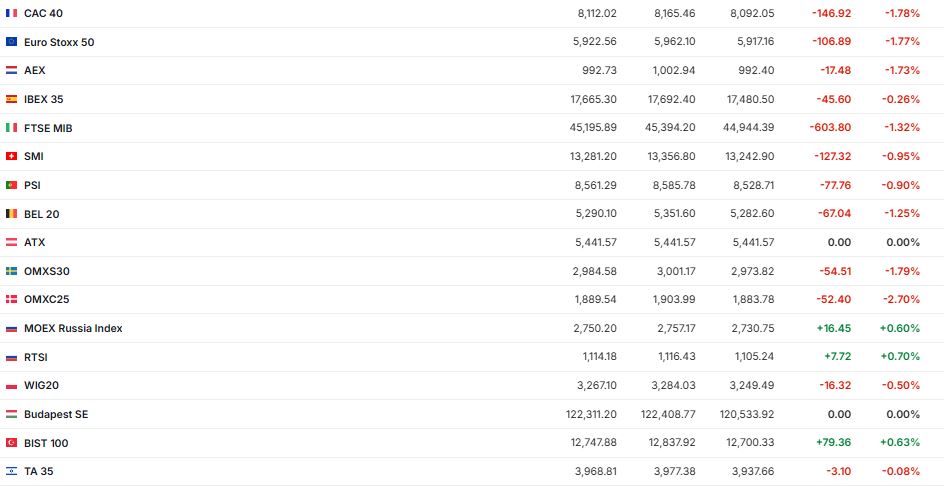Click the Italy flag icon beside FTSE MIB
Image resolution: width=944 pixels, height=488 pixels.
pyautogui.click(x=11, y=128)
